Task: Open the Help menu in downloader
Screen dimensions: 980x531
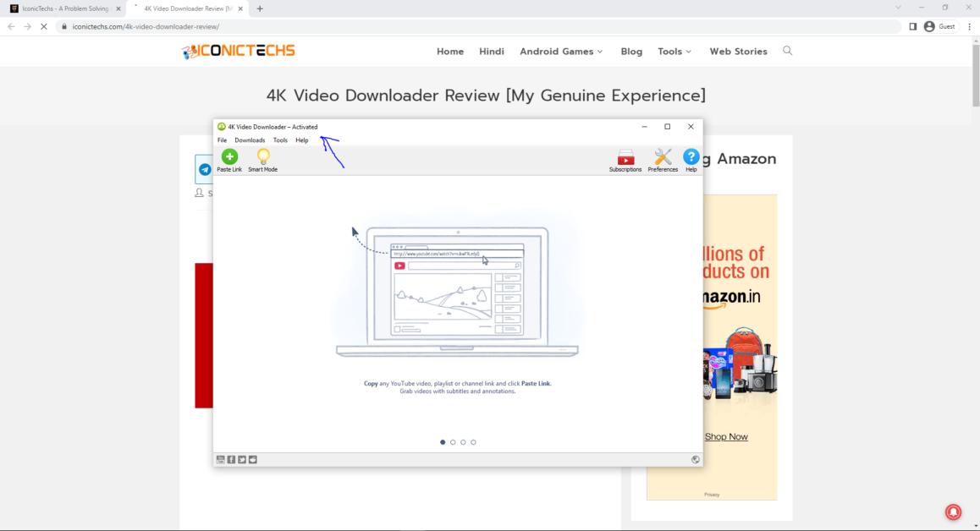Action: (302, 140)
